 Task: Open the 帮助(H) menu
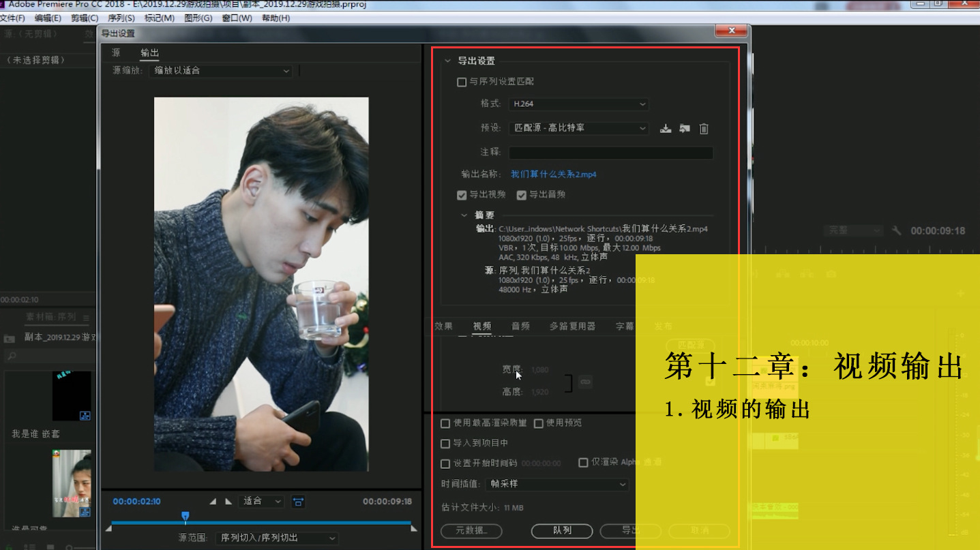pyautogui.click(x=276, y=18)
